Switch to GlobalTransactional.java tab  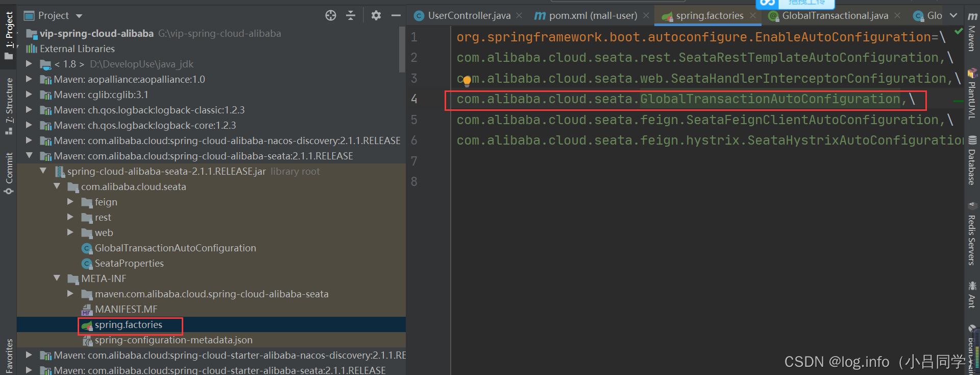(x=835, y=16)
